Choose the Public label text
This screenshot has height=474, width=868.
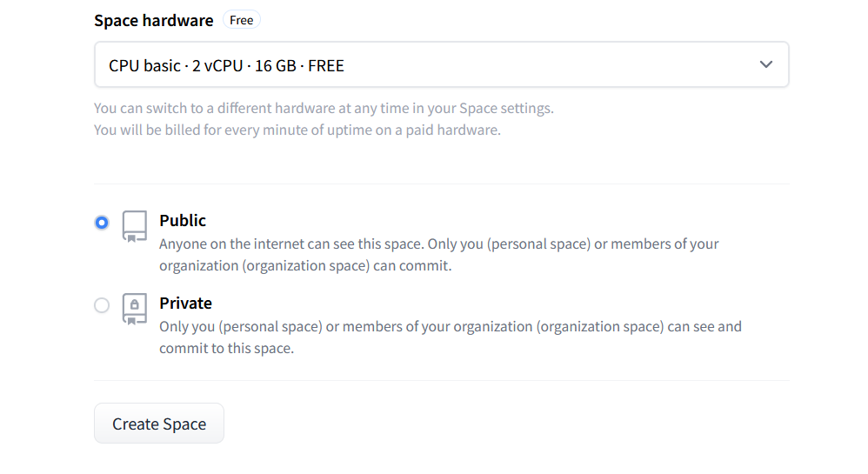click(x=183, y=221)
